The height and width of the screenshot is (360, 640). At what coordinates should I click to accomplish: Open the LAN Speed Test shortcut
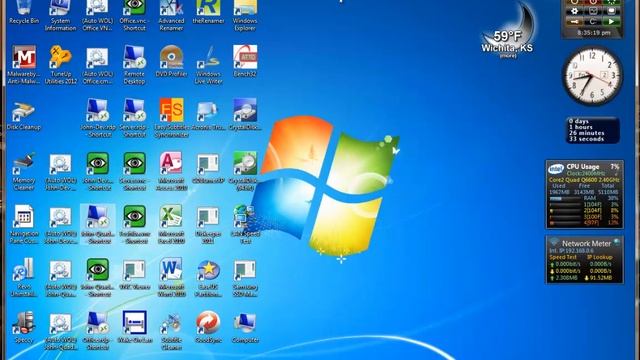(x=245, y=224)
